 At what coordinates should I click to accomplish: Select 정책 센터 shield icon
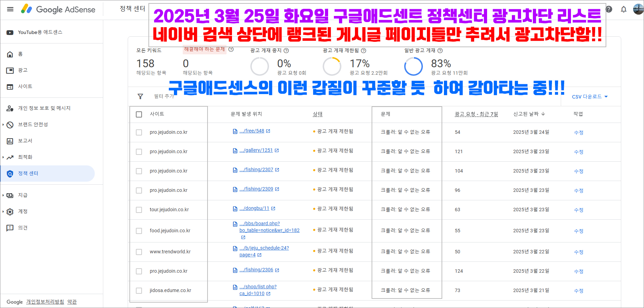click(x=10, y=174)
